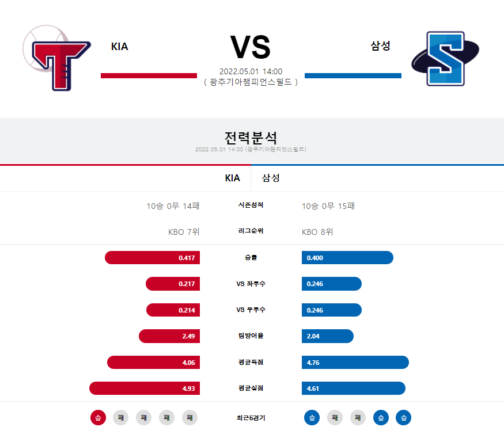The height and width of the screenshot is (434, 504).
Task: Click Samsung's league rank KBO 8위
Action: (317, 232)
